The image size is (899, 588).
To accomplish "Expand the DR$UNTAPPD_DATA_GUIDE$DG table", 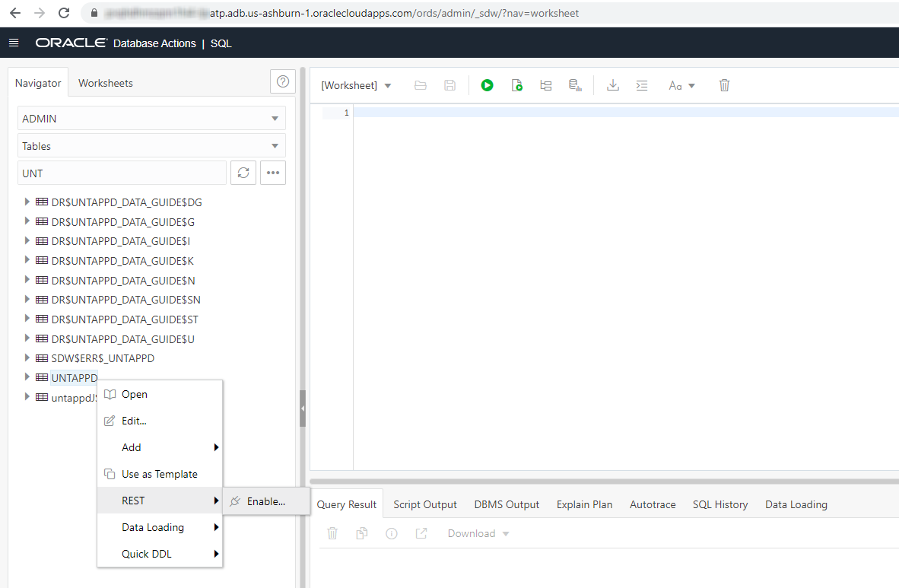I will (27, 202).
